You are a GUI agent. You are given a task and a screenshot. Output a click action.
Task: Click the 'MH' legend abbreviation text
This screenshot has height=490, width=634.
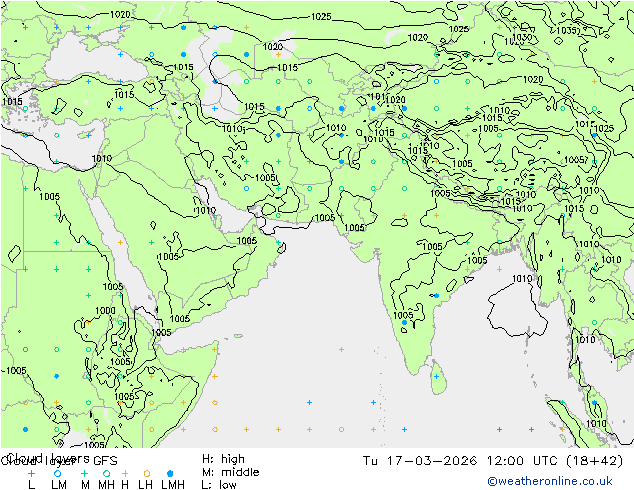106,485
